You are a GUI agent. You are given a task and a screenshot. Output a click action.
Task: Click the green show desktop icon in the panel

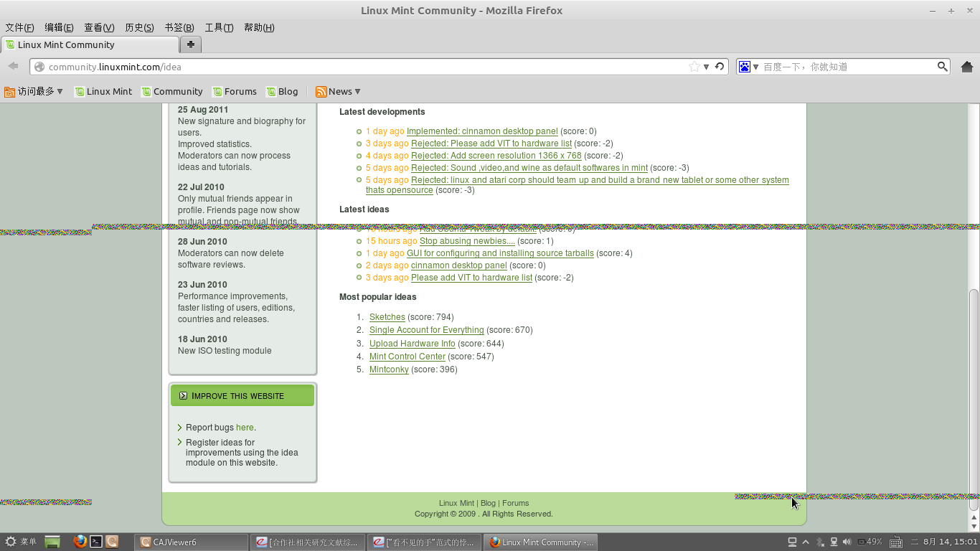tap(52, 542)
